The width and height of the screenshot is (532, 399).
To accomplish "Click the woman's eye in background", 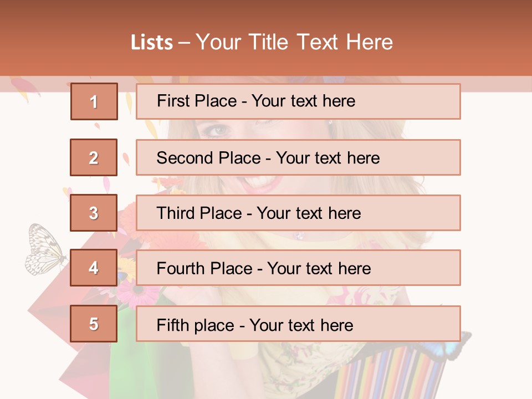I will pos(217,130).
